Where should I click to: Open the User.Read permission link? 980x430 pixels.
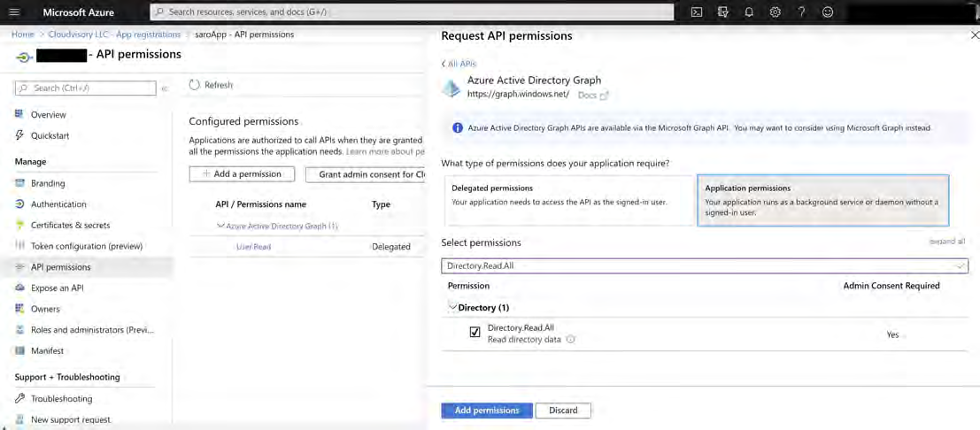tap(253, 247)
